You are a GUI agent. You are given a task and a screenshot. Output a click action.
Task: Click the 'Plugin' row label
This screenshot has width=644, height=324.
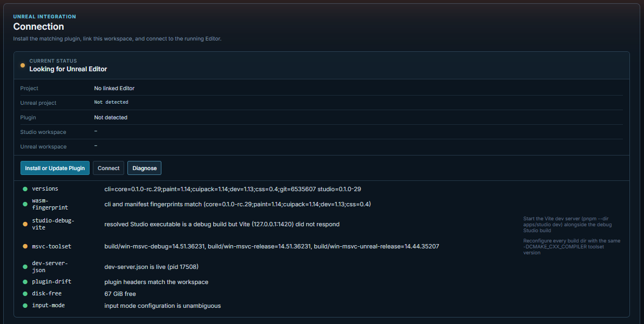coord(28,117)
